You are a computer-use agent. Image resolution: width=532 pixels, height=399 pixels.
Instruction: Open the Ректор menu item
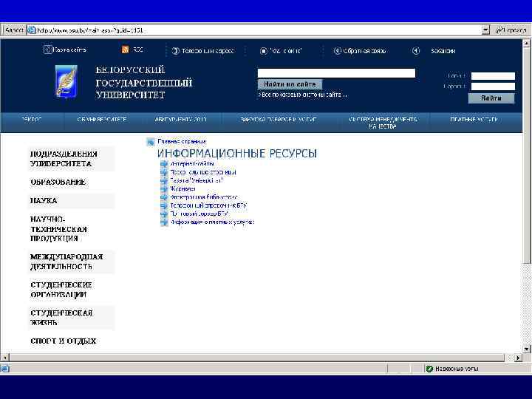31,120
